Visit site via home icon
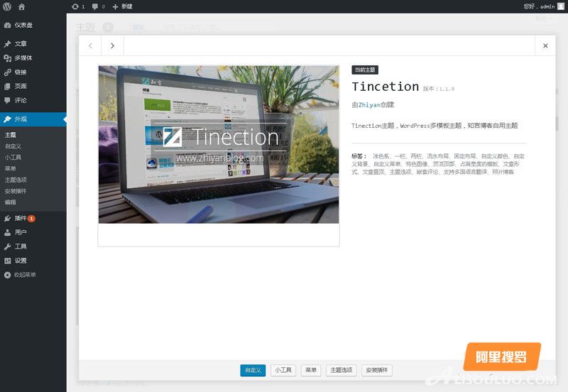568x392 pixels. coord(22,6)
